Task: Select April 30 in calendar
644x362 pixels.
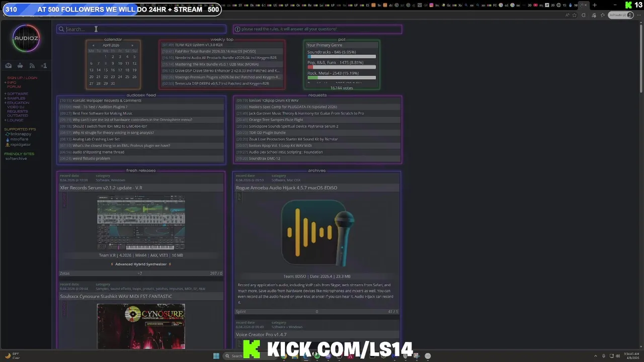Action: pos(113,83)
